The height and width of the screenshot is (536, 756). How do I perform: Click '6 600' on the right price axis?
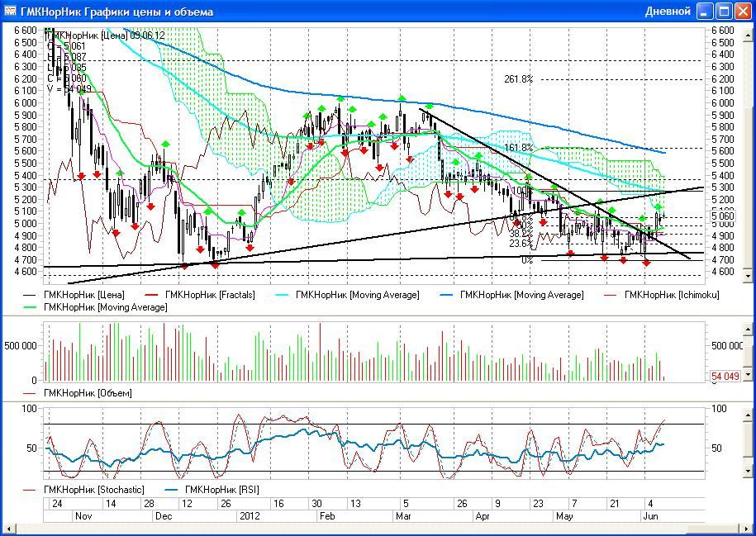tap(722, 31)
